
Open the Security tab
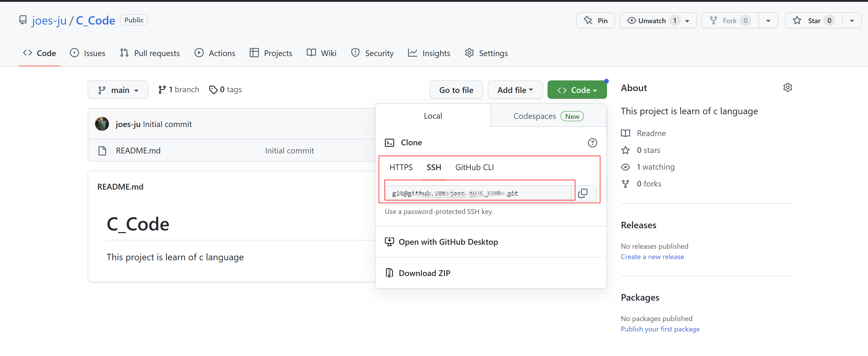[372, 53]
